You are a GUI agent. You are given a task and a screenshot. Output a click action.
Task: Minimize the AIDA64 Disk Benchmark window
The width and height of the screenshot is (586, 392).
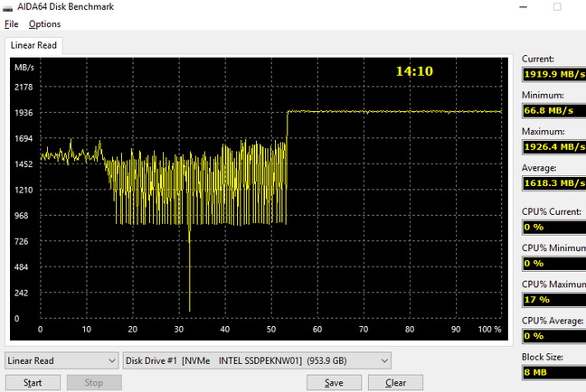pyautogui.click(x=524, y=7)
